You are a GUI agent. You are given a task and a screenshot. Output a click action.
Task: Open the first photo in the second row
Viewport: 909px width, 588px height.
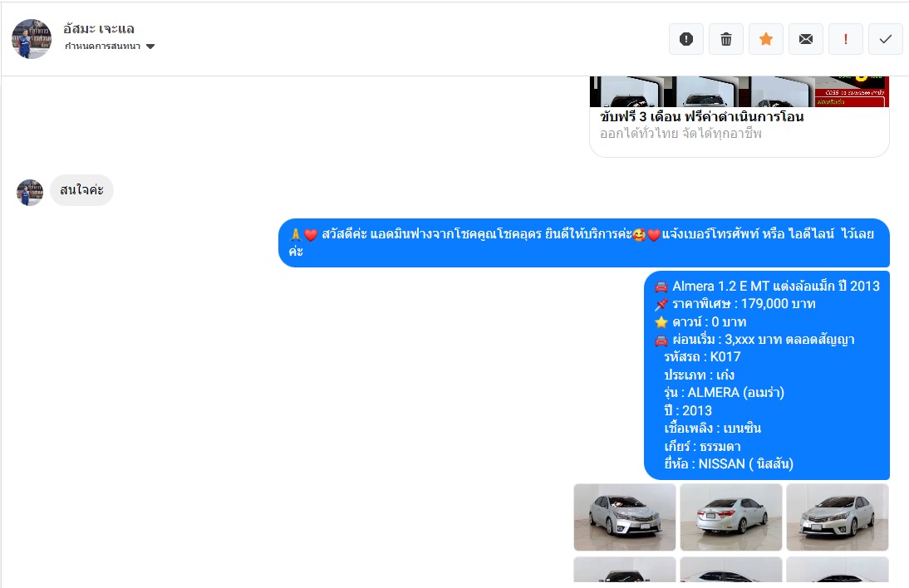tap(624, 570)
